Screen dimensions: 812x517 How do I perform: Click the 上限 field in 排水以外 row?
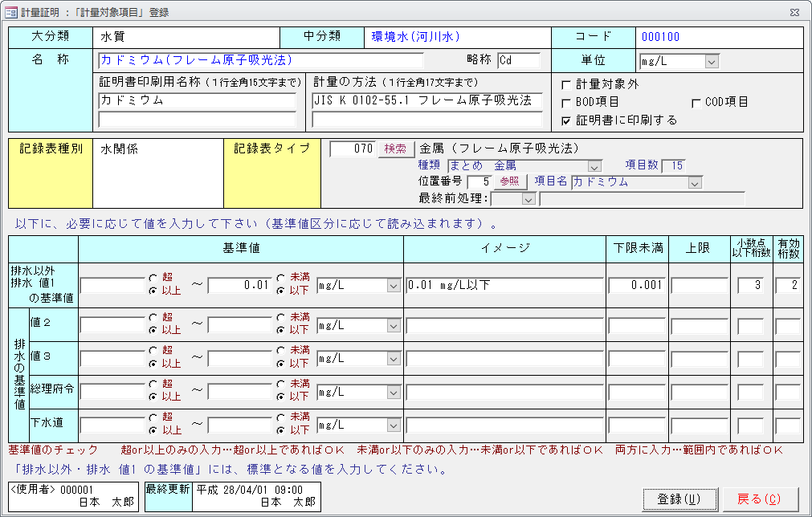pyautogui.click(x=700, y=285)
